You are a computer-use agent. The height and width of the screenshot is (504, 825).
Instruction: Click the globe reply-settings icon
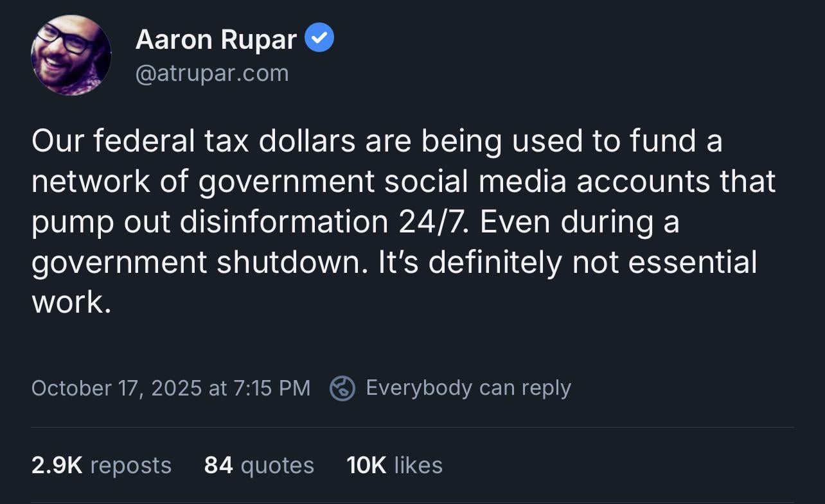coord(342,388)
